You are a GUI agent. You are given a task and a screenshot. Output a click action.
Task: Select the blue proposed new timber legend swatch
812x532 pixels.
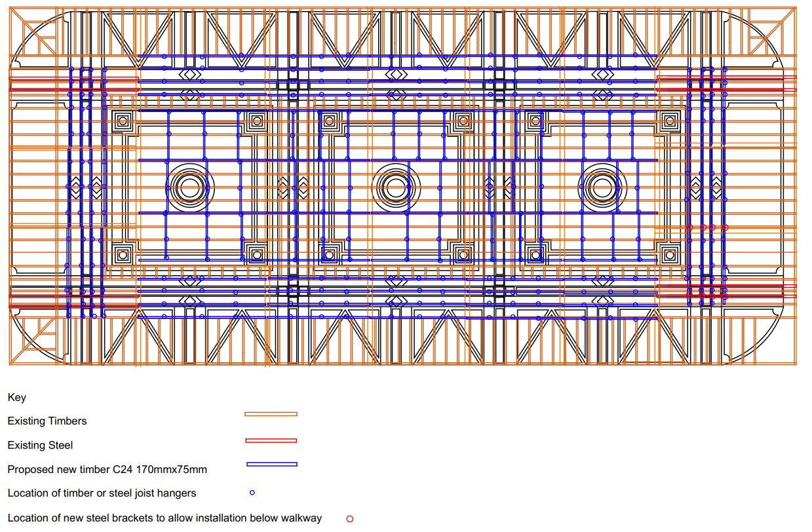coord(271,465)
